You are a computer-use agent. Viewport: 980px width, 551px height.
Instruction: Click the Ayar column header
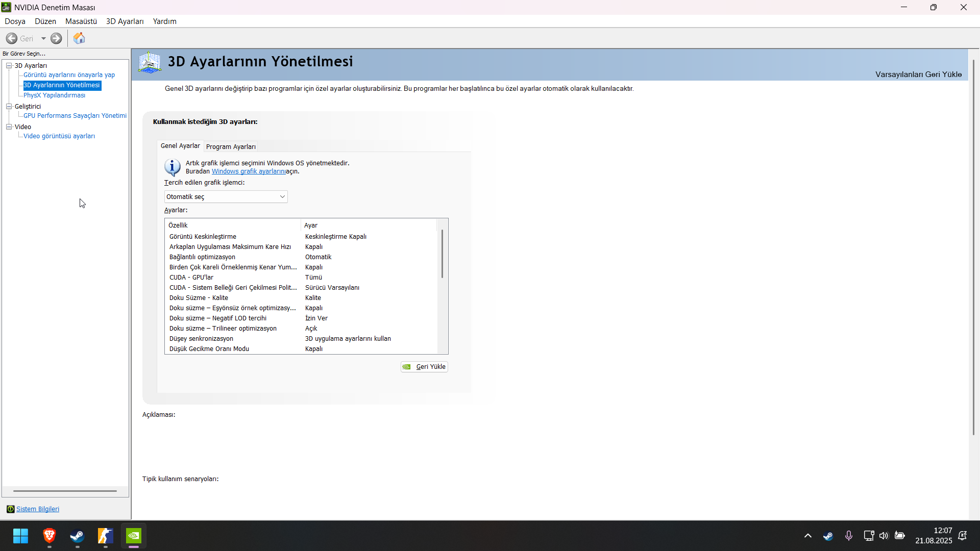pyautogui.click(x=369, y=226)
